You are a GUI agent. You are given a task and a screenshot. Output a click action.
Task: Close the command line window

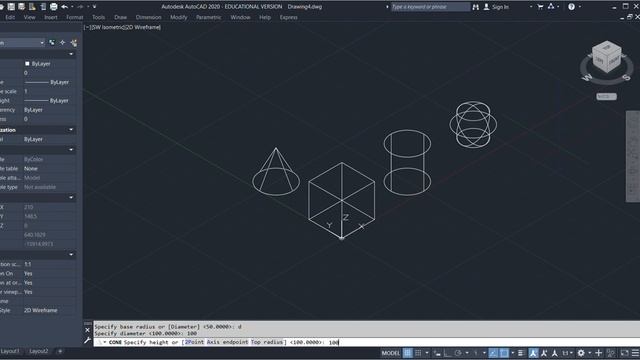pos(87,330)
